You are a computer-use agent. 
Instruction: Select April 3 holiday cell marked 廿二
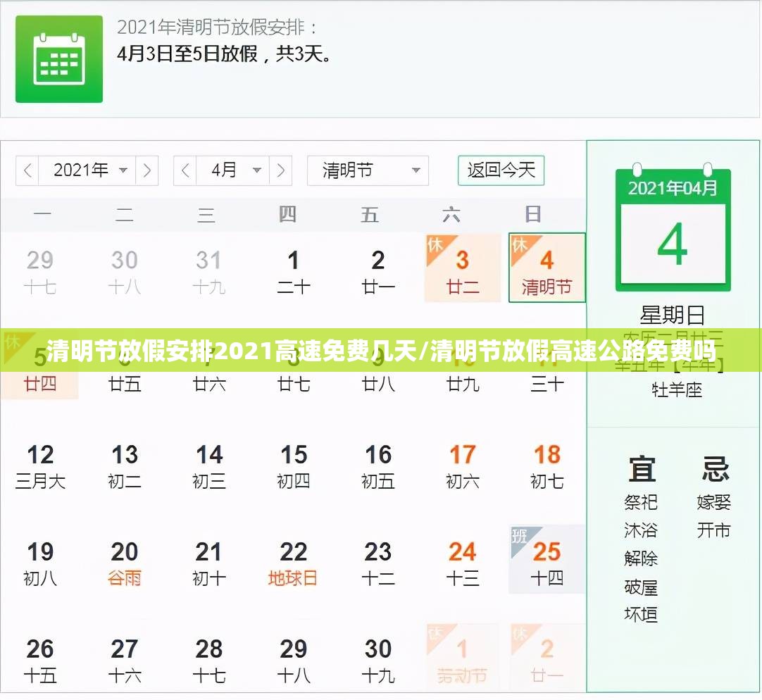(463, 268)
